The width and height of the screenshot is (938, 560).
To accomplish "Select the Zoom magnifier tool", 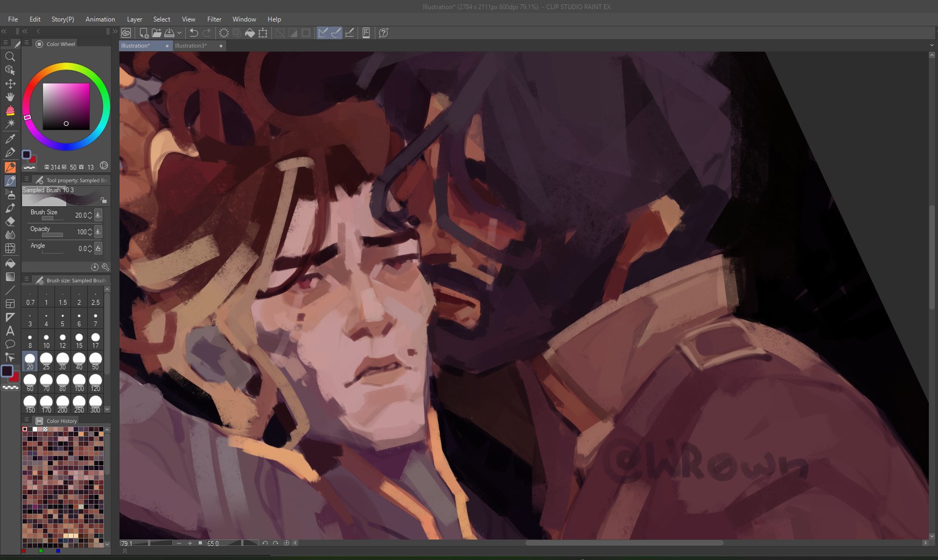I will point(10,57).
